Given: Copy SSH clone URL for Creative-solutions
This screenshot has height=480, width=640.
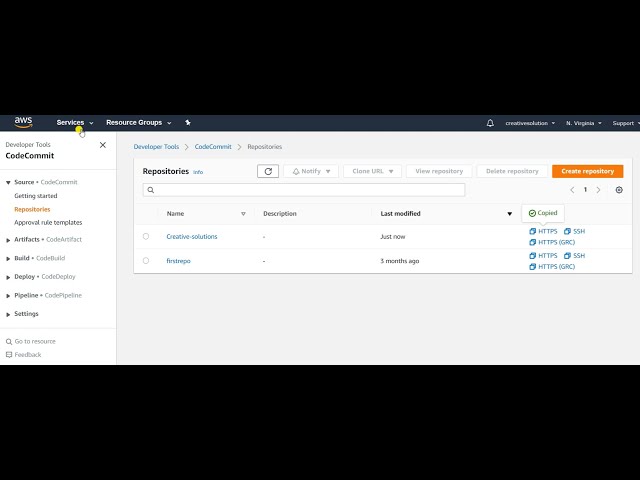Looking at the screenshot, I should [575, 231].
